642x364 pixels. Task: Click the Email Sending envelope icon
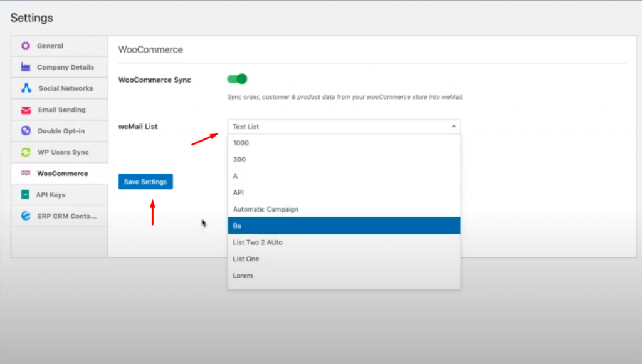(x=26, y=110)
